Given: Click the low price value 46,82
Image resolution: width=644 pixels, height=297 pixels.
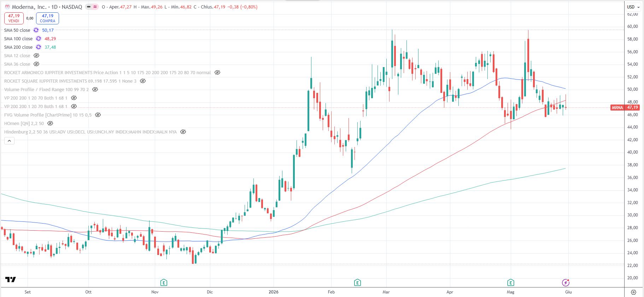Looking at the screenshot, I should pyautogui.click(x=186, y=7).
